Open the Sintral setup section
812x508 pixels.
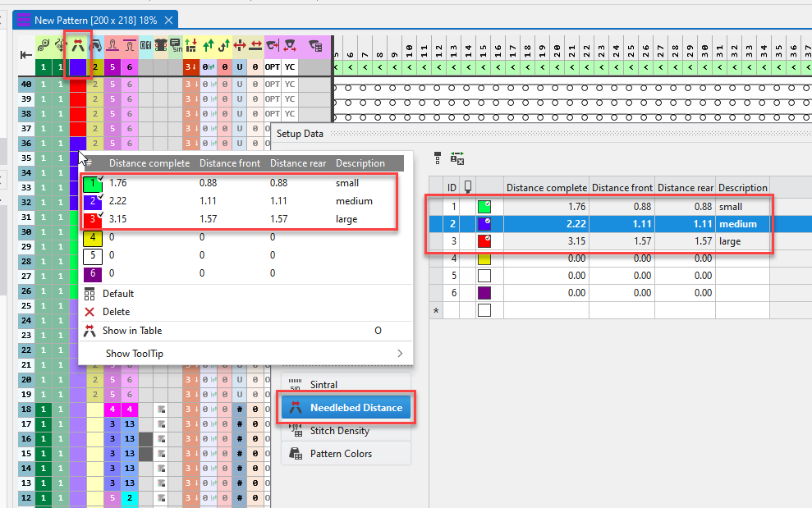[323, 385]
